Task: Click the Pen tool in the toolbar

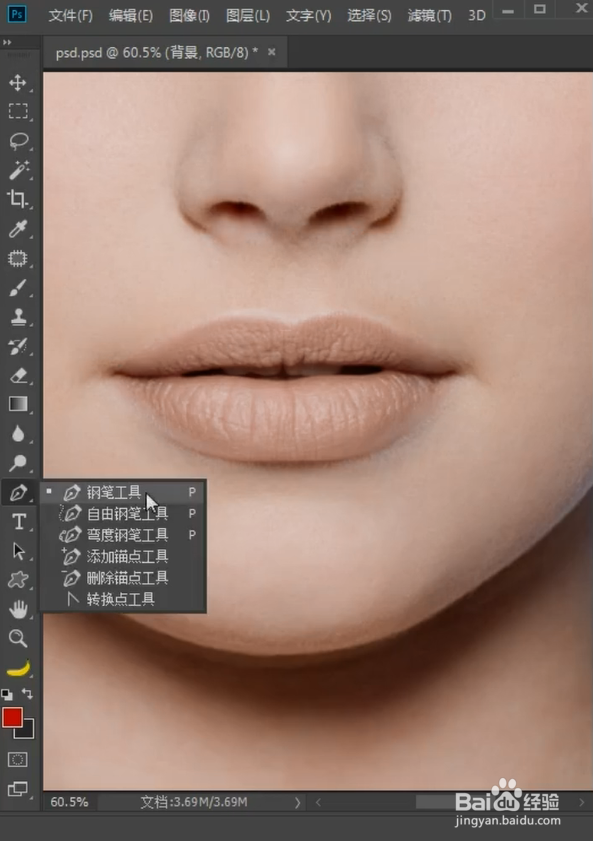Action: click(x=18, y=492)
